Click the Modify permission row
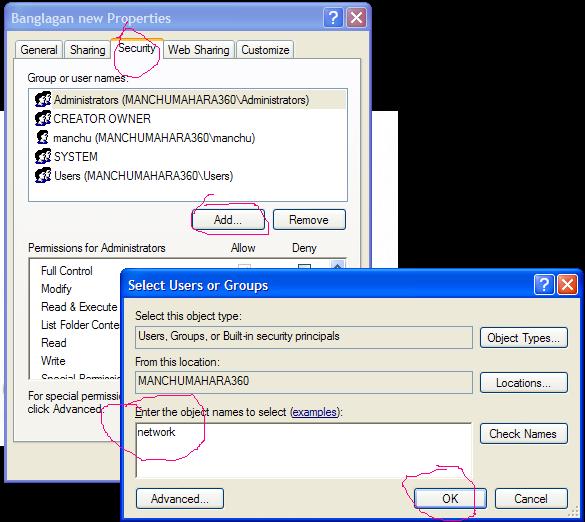 (x=56, y=289)
